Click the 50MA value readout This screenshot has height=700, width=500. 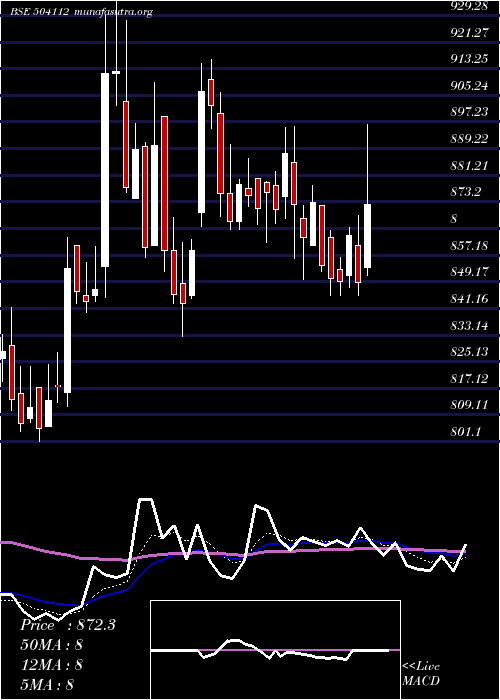coord(52,645)
